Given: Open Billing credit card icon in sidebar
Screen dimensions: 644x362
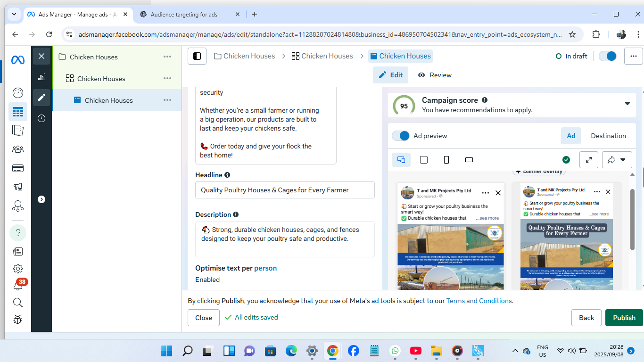Looking at the screenshot, I should click(x=18, y=168).
